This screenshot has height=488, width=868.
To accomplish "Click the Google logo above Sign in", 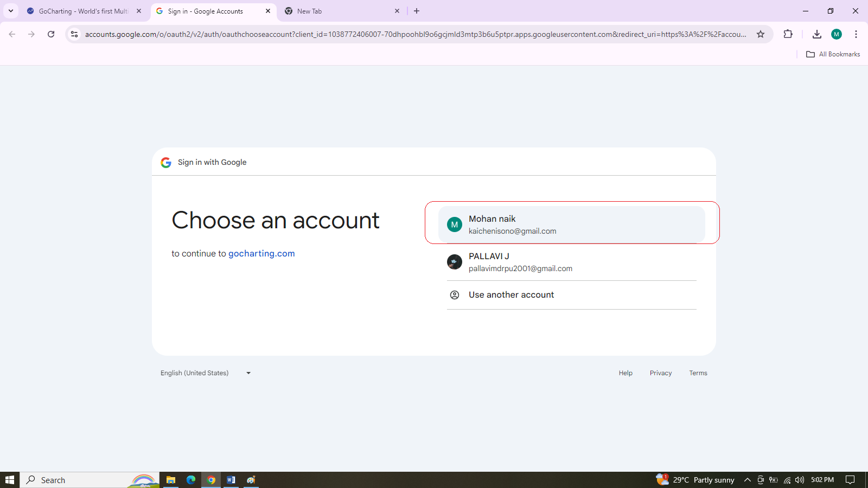I will click(165, 162).
